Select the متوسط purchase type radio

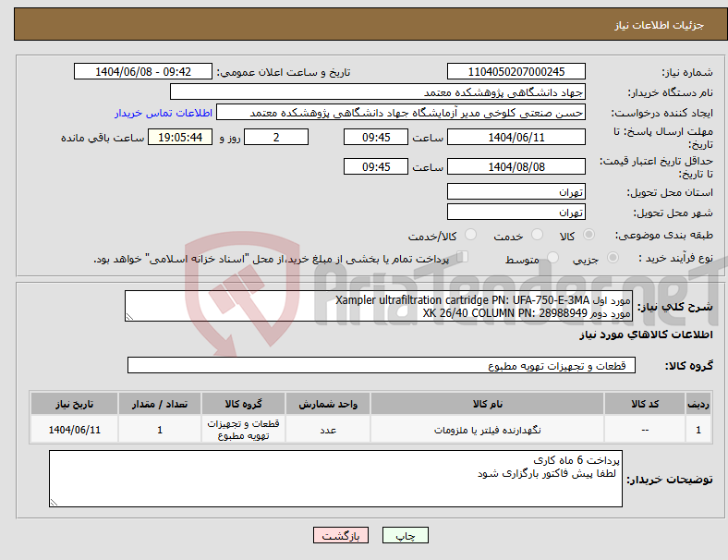(552, 258)
